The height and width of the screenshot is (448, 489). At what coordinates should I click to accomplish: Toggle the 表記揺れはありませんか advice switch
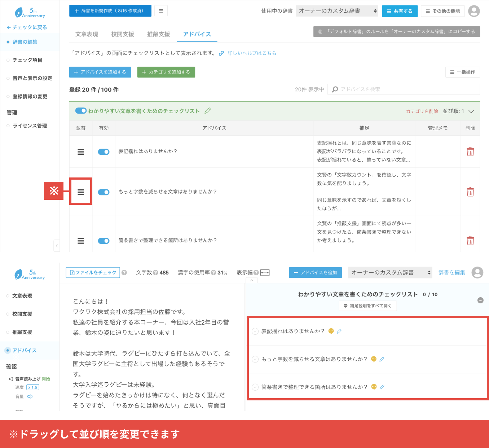pos(104,152)
